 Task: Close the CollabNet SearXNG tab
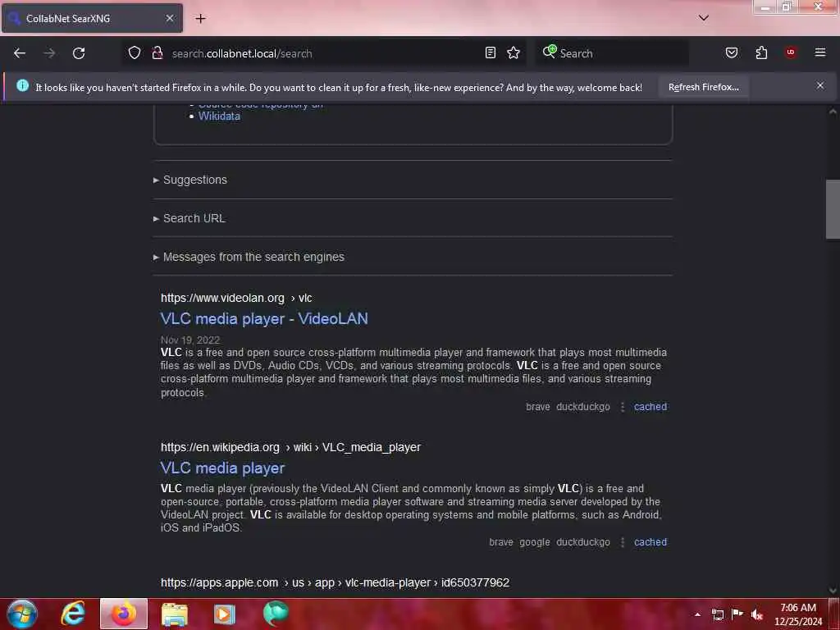pos(169,18)
